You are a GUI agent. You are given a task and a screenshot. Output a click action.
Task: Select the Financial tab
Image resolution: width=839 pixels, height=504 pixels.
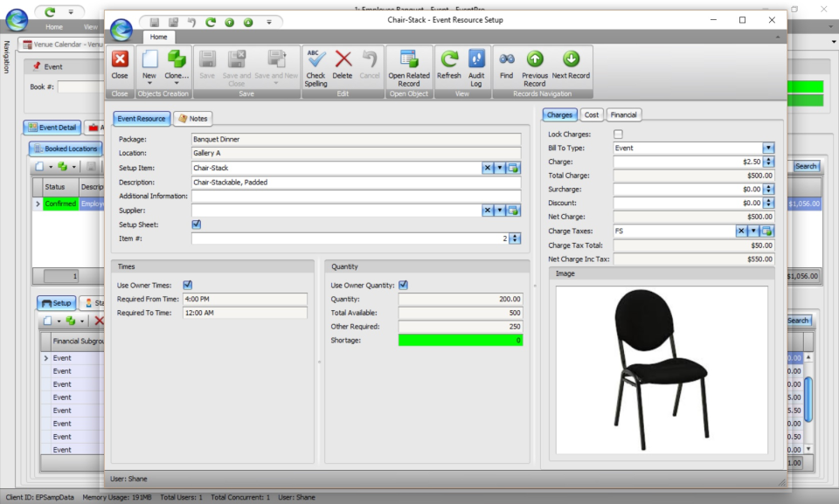click(x=623, y=114)
